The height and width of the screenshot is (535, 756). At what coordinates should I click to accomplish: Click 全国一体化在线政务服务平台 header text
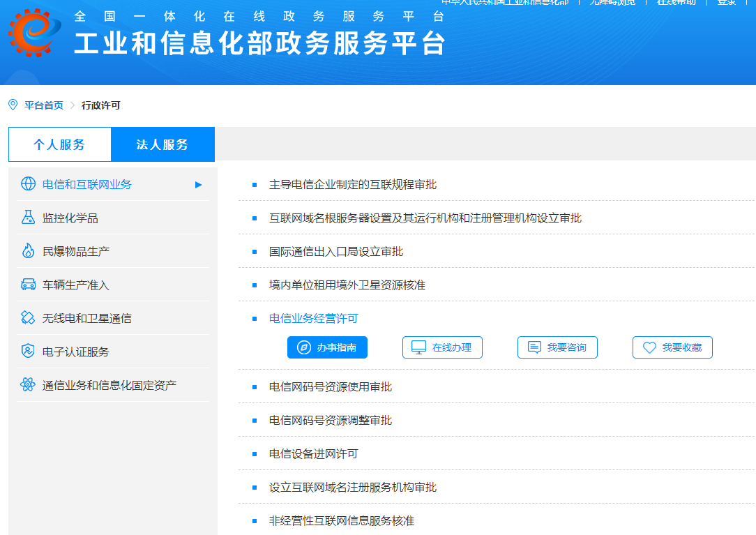[x=259, y=17]
